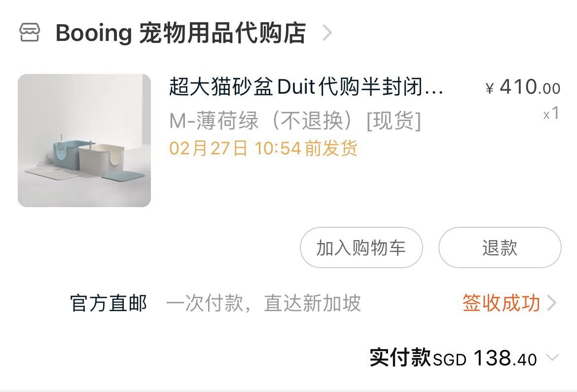View the 签收成功 delivery status

[x=501, y=303]
